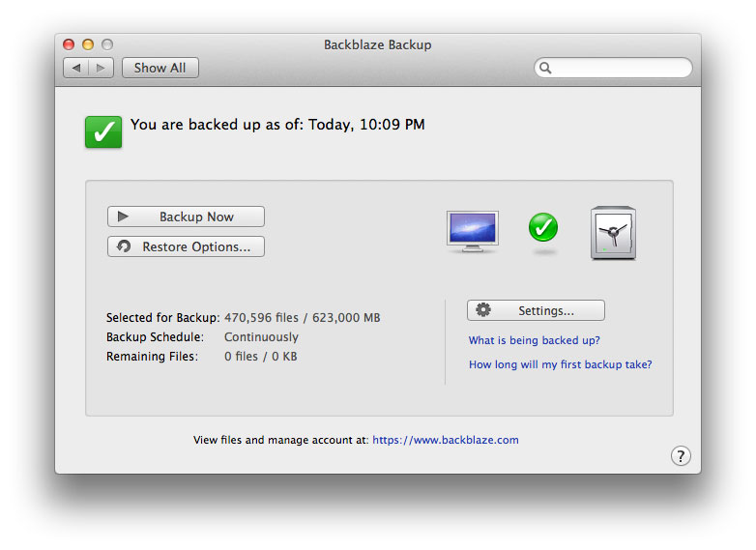
Task: Start a backup with Backup Now
Action: (186, 217)
